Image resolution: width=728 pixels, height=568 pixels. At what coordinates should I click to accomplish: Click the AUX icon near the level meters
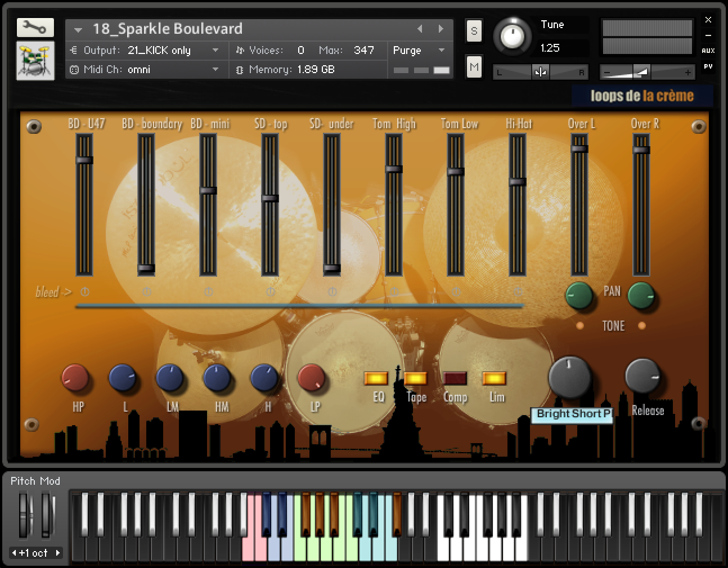[708, 51]
